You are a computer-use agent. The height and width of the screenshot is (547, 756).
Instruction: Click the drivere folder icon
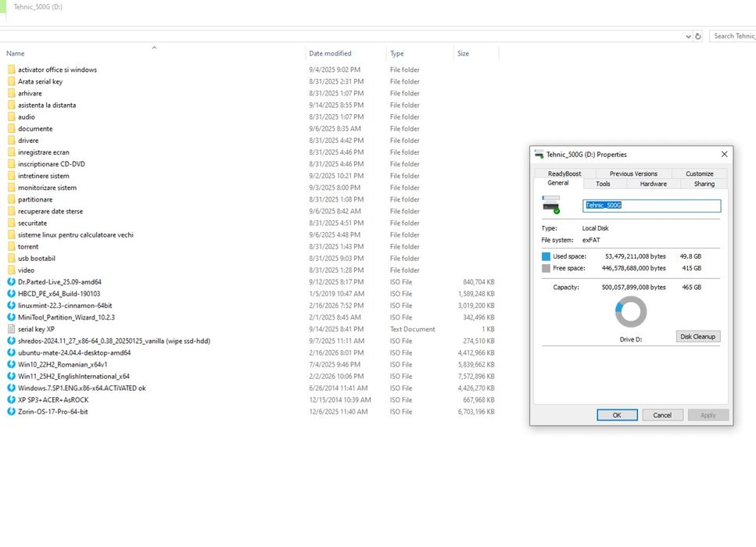(x=11, y=140)
